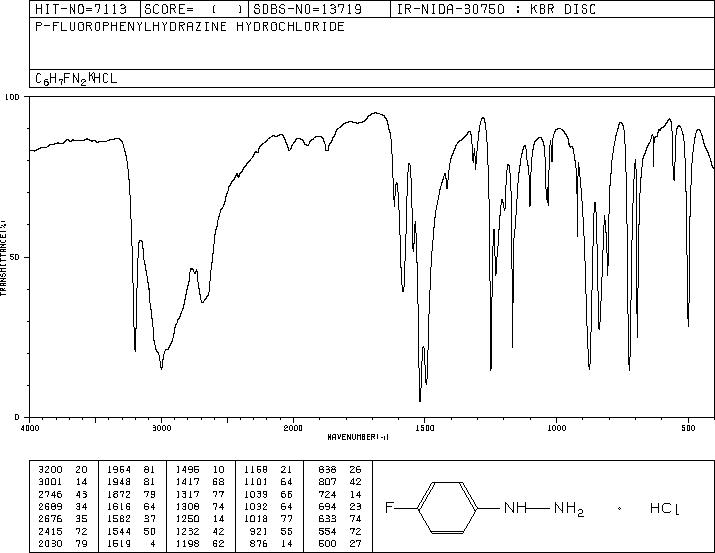Click the 694 wavenumber in last column

tap(327, 507)
